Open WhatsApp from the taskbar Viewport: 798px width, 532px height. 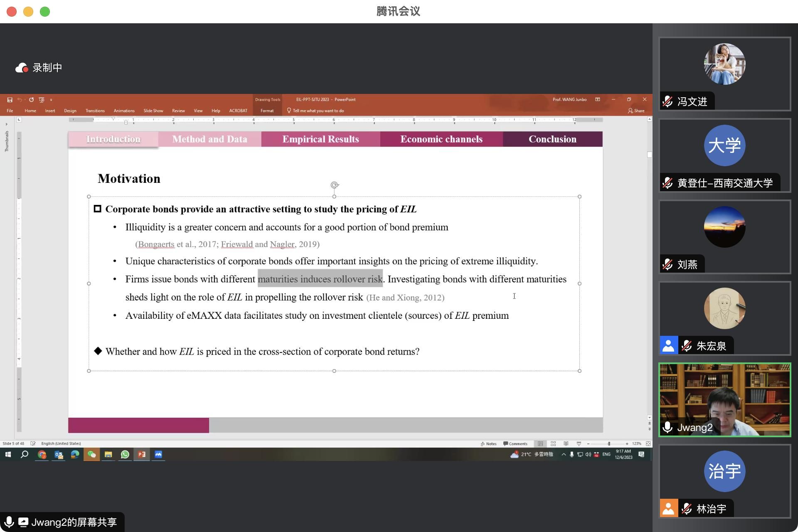(x=125, y=455)
